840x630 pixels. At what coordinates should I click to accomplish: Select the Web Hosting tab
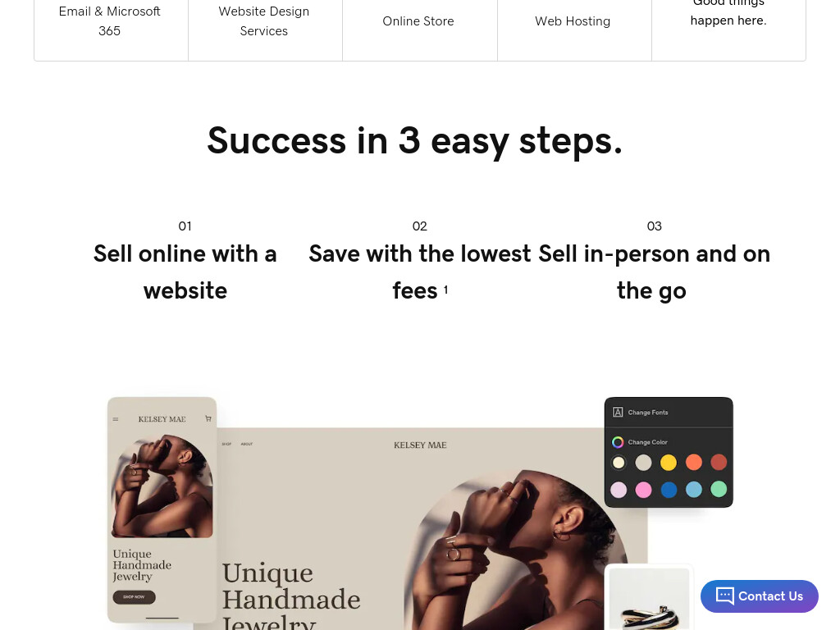[572, 21]
